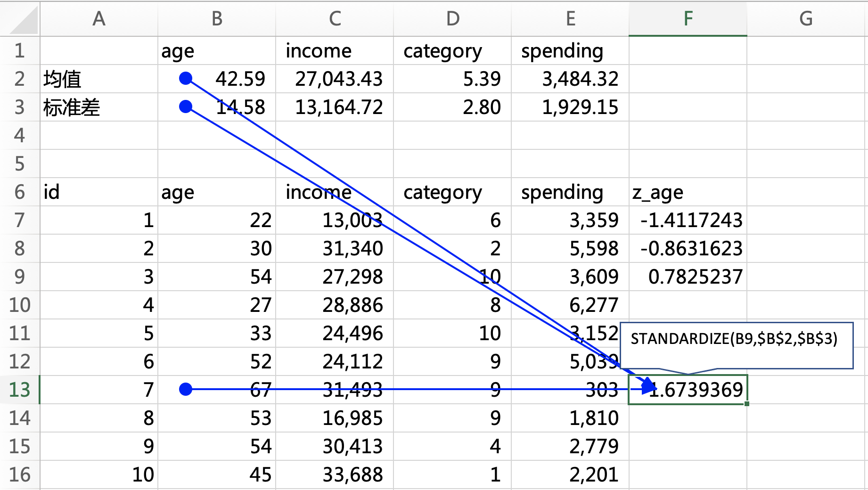Select income value 31,340

pos(335,248)
